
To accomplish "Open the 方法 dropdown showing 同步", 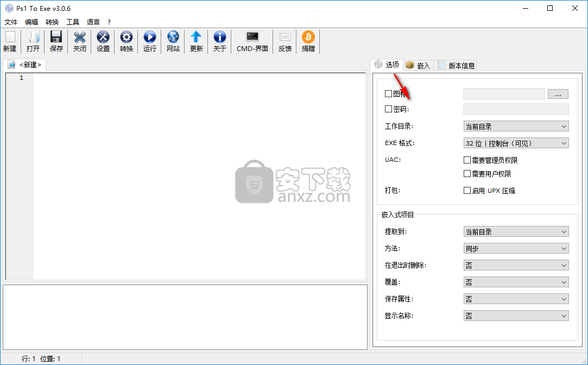I will point(516,249).
